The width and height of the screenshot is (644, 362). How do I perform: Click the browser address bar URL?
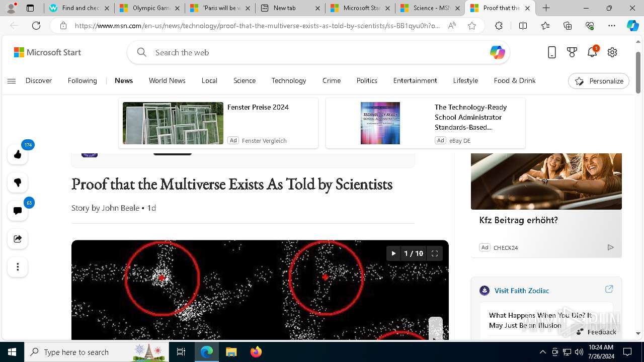257,26
